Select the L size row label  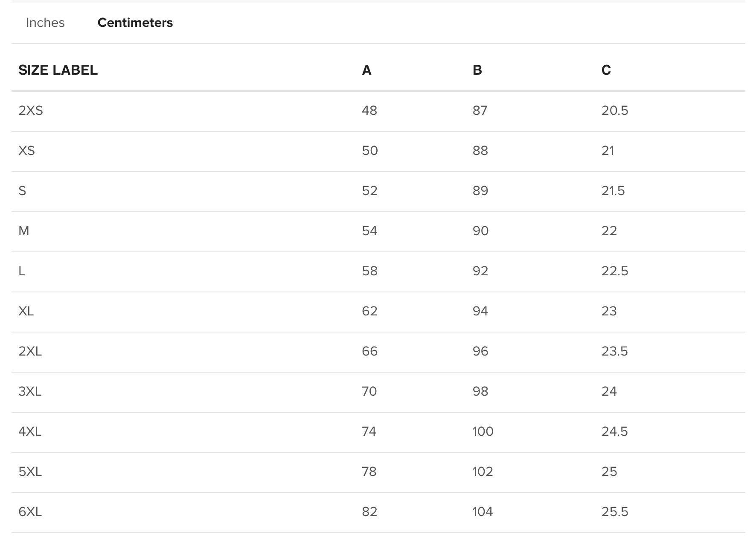pos(22,271)
